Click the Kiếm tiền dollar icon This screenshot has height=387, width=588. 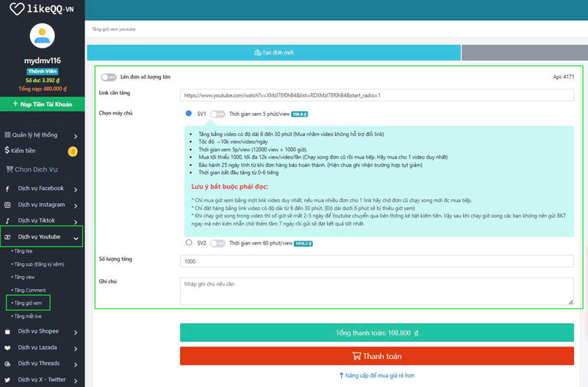coord(7,151)
